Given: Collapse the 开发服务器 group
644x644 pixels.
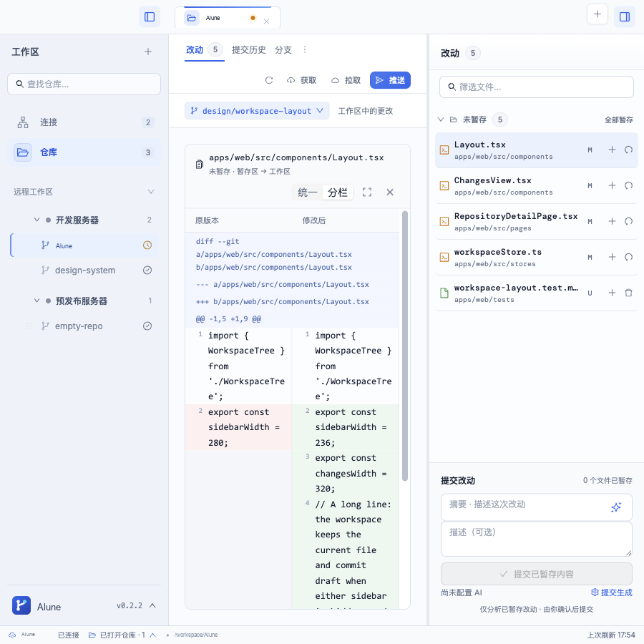Looking at the screenshot, I should coord(37,220).
